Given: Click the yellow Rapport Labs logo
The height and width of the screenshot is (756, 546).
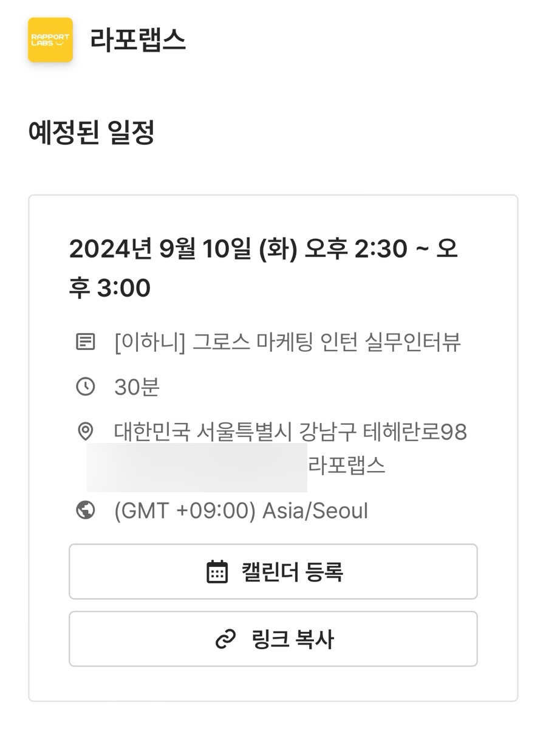Looking at the screenshot, I should 50,40.
